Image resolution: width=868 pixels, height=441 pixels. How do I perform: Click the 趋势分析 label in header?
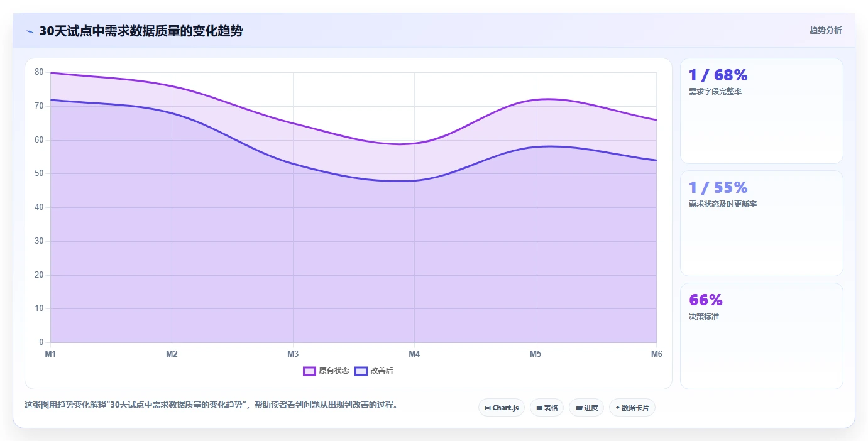[x=825, y=30]
